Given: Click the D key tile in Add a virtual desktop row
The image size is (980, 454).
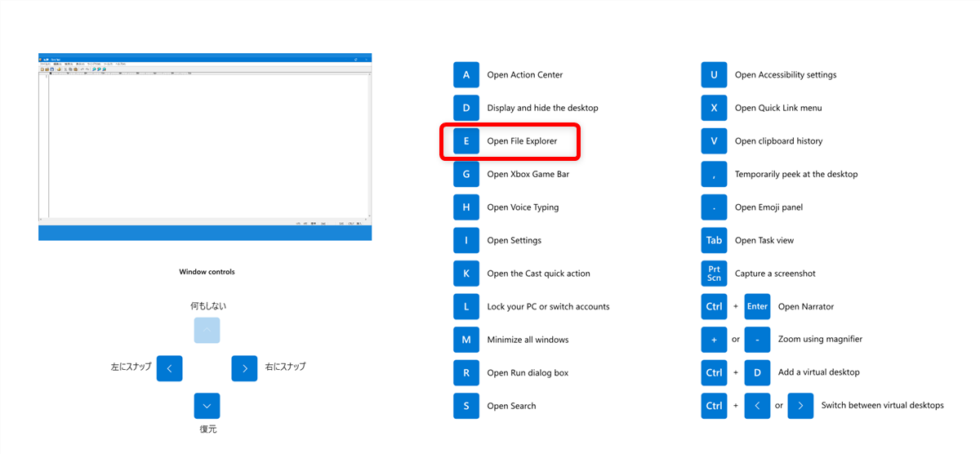Looking at the screenshot, I should (758, 372).
